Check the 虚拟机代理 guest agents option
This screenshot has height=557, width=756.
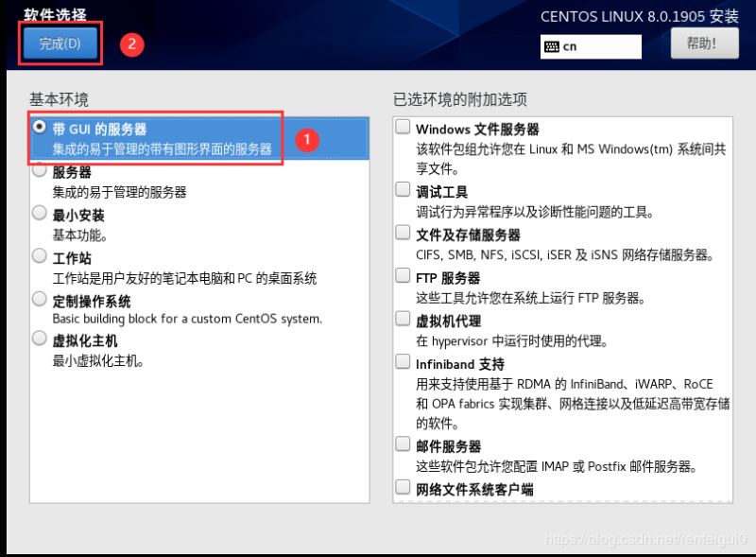point(404,320)
